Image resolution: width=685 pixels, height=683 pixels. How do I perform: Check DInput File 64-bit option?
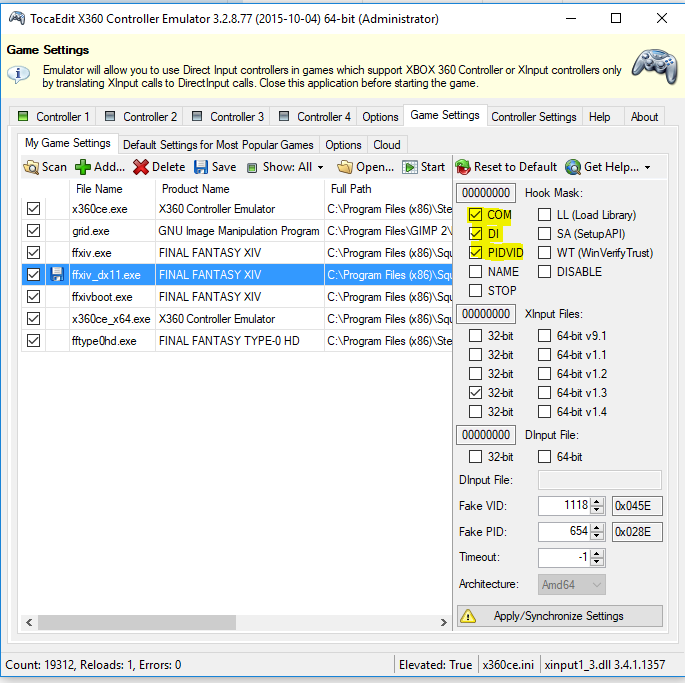coord(544,457)
